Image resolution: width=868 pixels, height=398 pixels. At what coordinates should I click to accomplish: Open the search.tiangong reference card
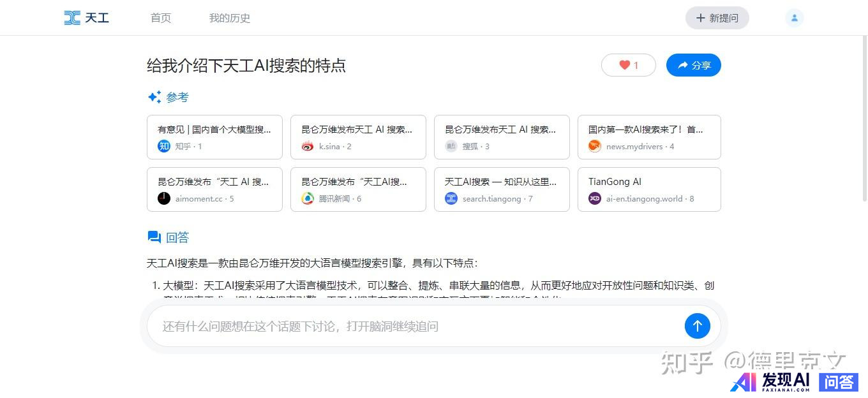pos(501,189)
